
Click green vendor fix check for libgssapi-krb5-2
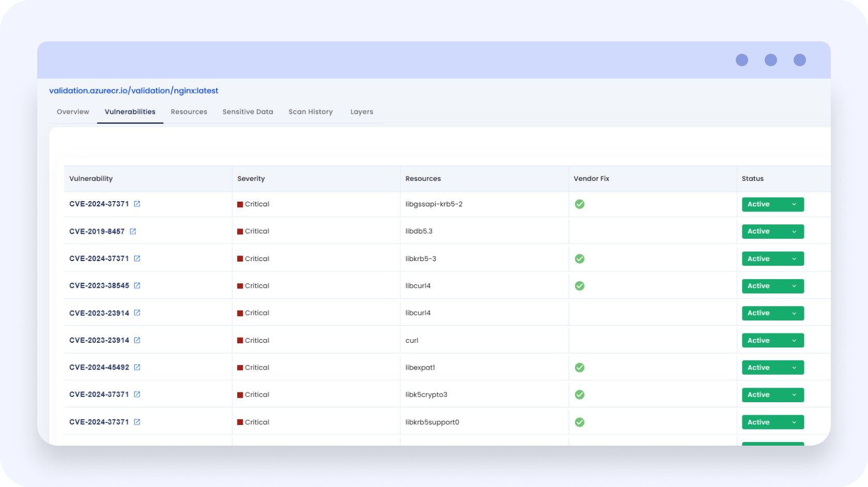[x=580, y=204]
